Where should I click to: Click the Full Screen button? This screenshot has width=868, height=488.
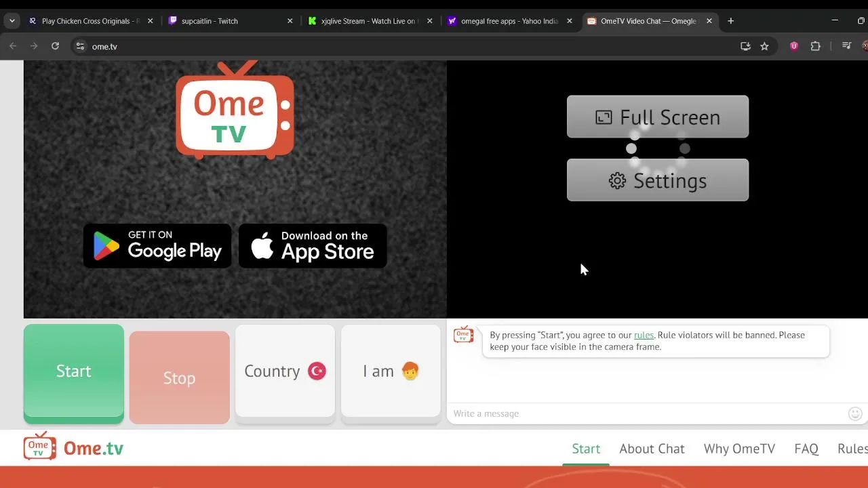(658, 117)
